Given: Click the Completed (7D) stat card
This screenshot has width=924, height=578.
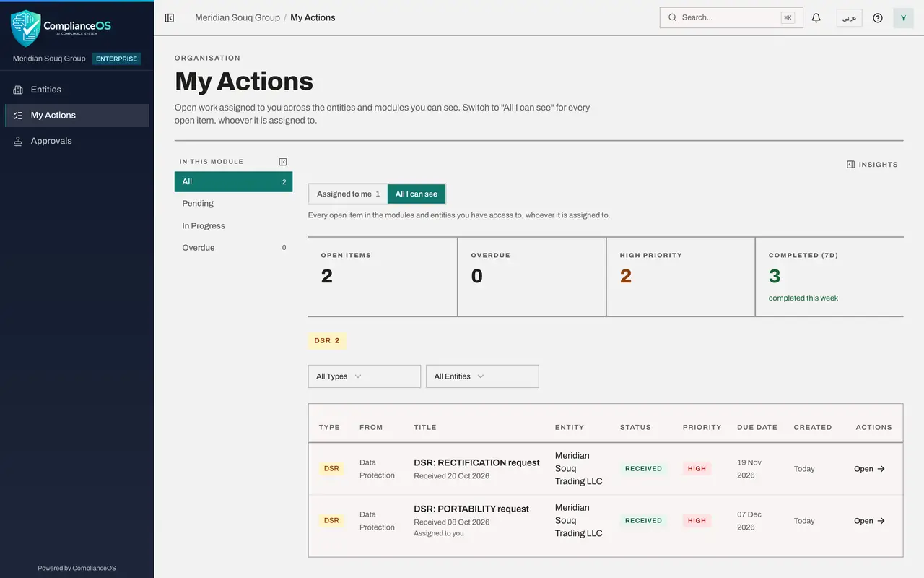Looking at the screenshot, I should [829, 277].
